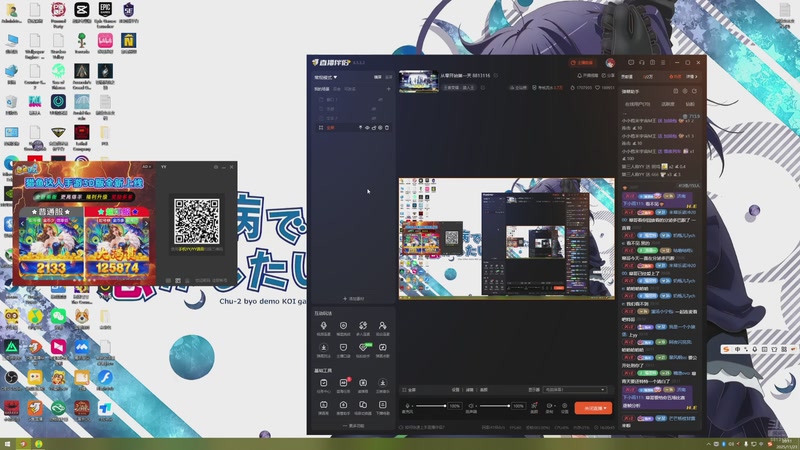
Task: Open the heat tab with the flame icon
Action: (x=675, y=77)
